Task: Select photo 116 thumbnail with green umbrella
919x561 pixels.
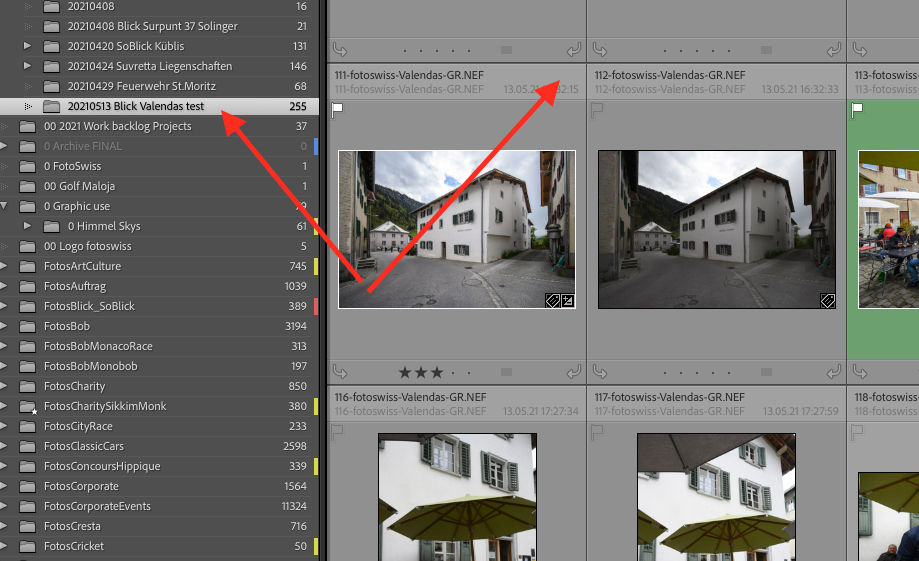Action: pos(457,497)
